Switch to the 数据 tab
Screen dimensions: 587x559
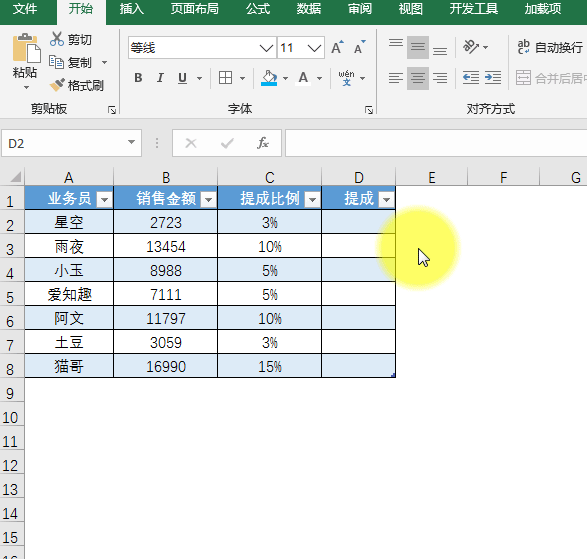coord(309,9)
